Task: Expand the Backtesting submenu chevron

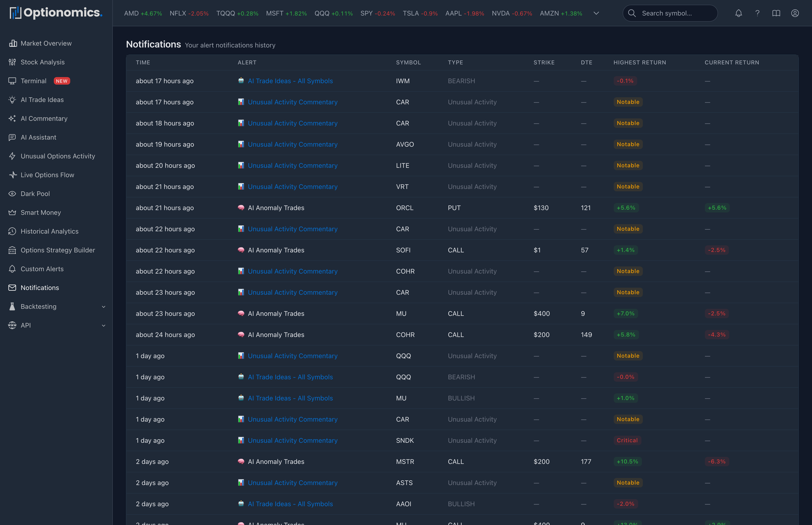Action: point(104,307)
